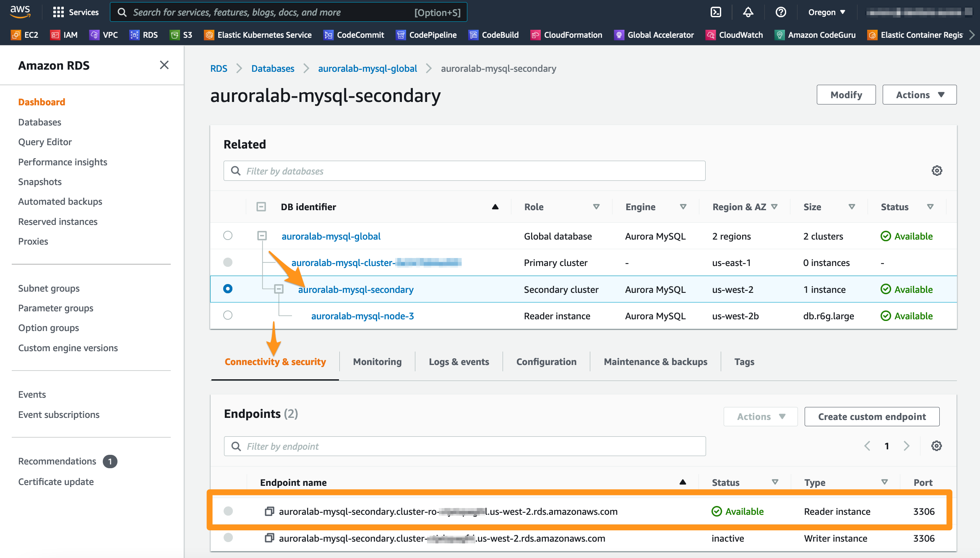Open the CodeCommit shortcut
This screenshot has width=980, height=558.
click(x=354, y=35)
